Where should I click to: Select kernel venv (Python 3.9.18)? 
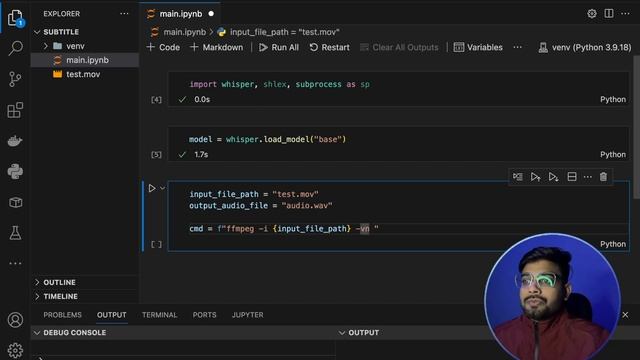click(x=585, y=47)
